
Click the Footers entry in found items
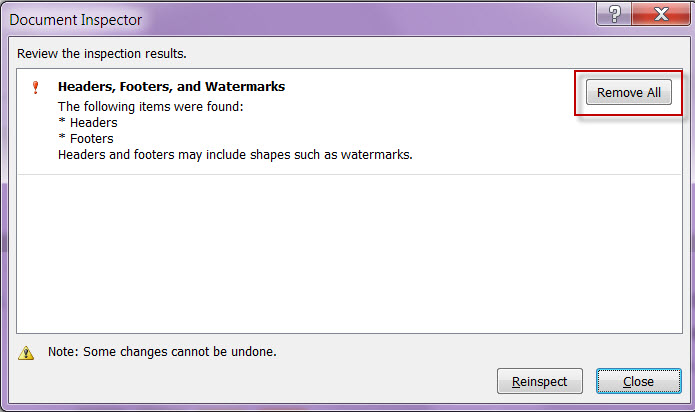pyautogui.click(x=92, y=139)
